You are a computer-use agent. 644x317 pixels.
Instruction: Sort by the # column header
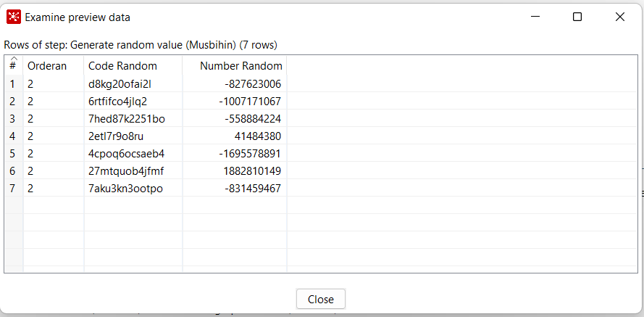click(14, 65)
